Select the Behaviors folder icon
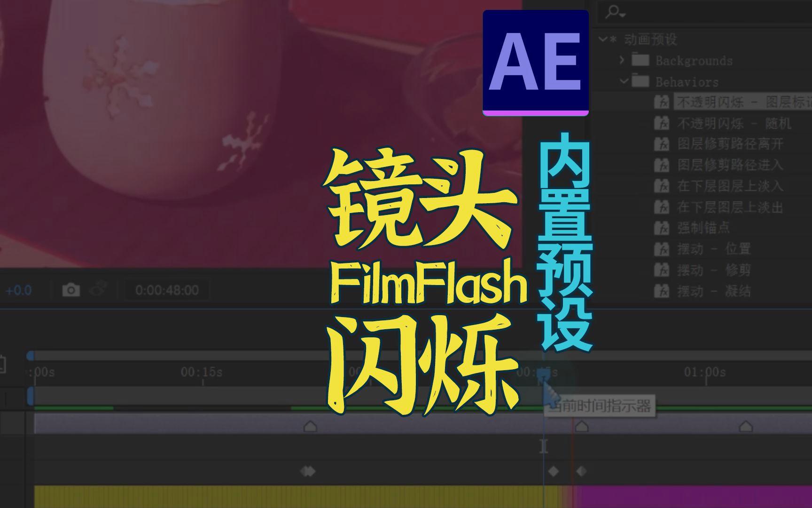This screenshot has width=812, height=508. (x=640, y=81)
